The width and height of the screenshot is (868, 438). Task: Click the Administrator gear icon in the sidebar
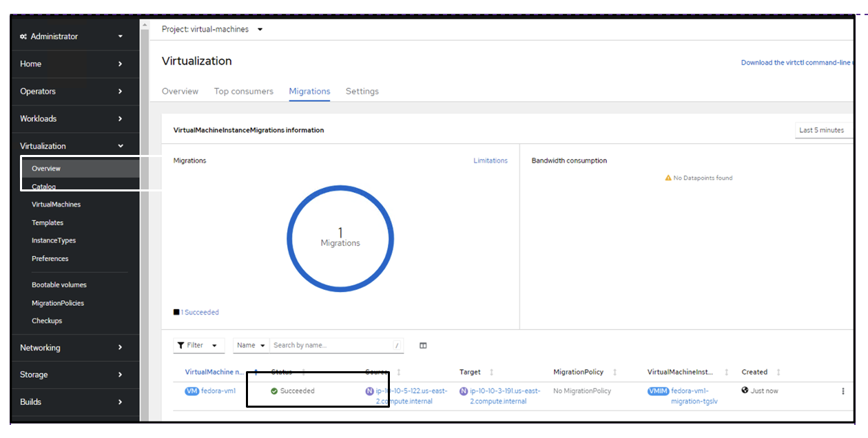23,36
